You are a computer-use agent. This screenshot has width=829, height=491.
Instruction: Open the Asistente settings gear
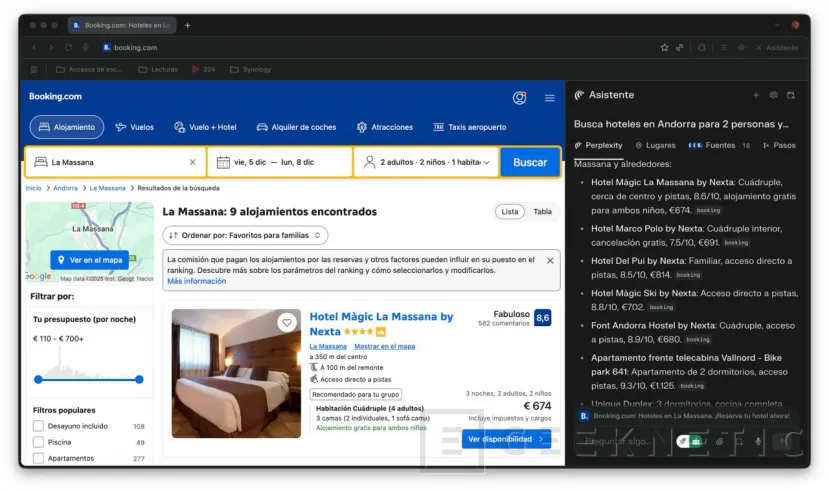coord(773,95)
